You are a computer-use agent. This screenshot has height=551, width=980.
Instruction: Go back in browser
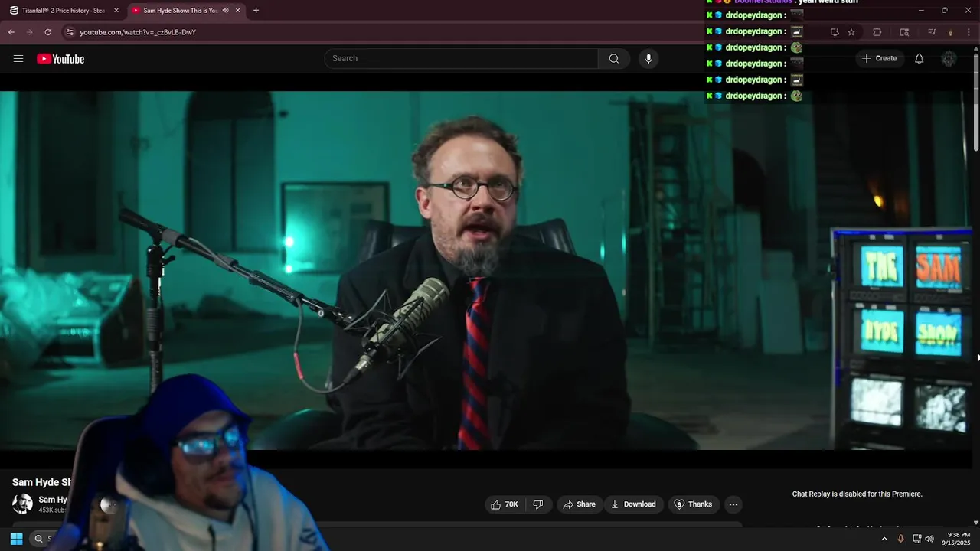[x=11, y=32]
